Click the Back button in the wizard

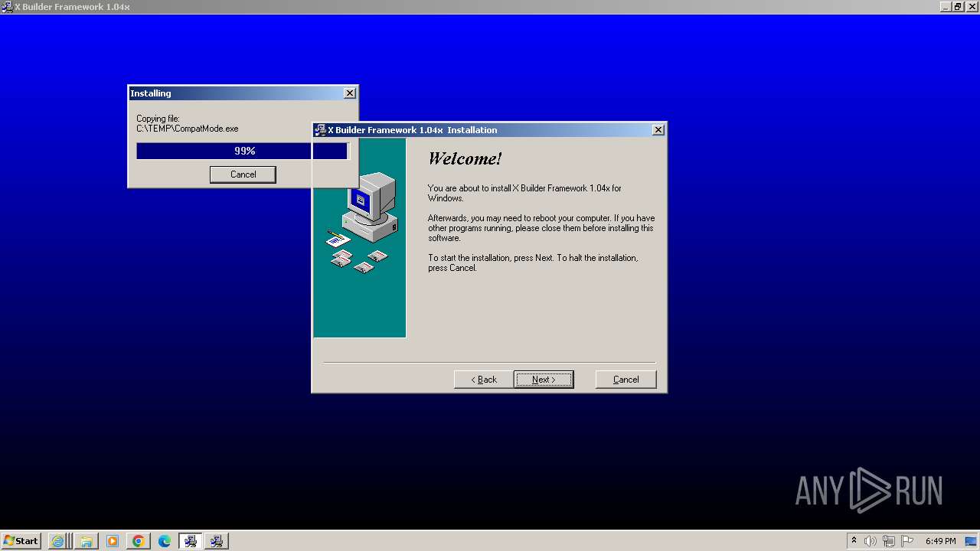484,380
